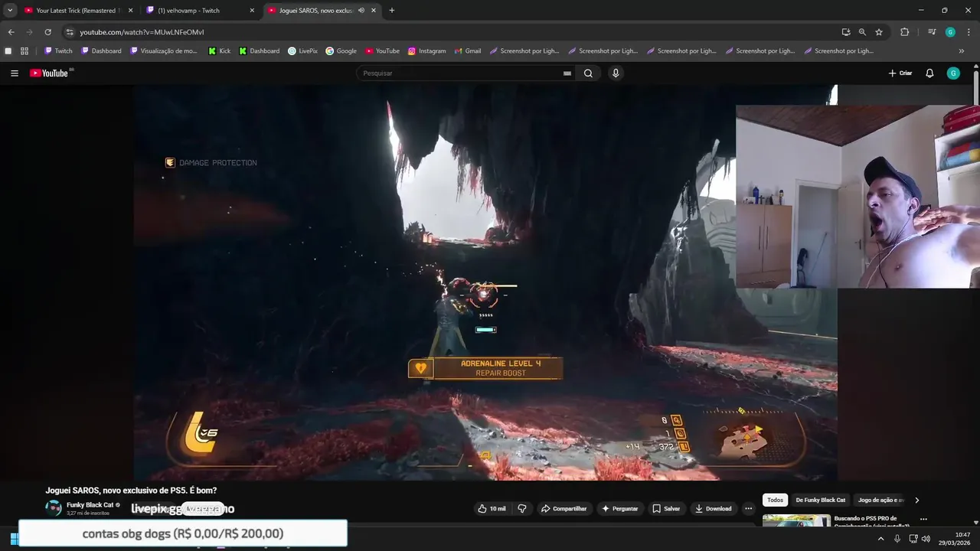
Task: Open the Google bookmark
Action: coord(341,51)
